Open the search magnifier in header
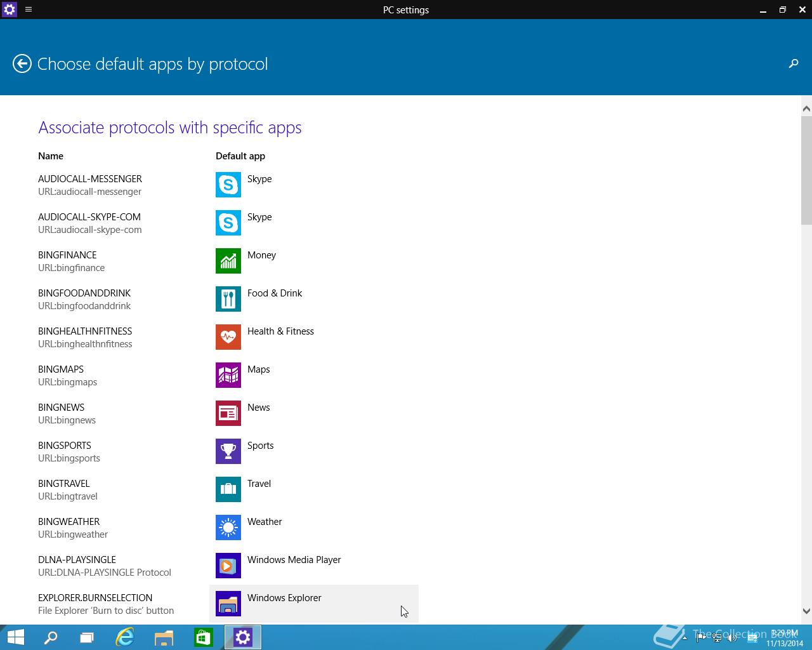The image size is (812, 650). click(793, 63)
